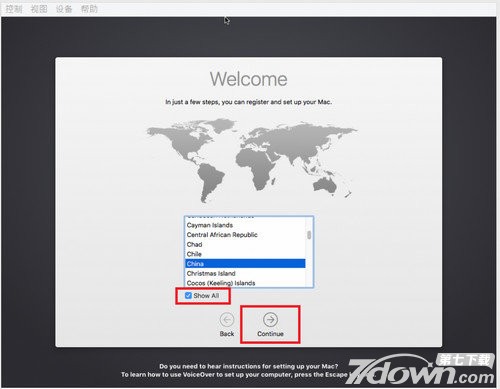Open the 帮助 menu
This screenshot has width=500, height=389.
click(x=89, y=9)
